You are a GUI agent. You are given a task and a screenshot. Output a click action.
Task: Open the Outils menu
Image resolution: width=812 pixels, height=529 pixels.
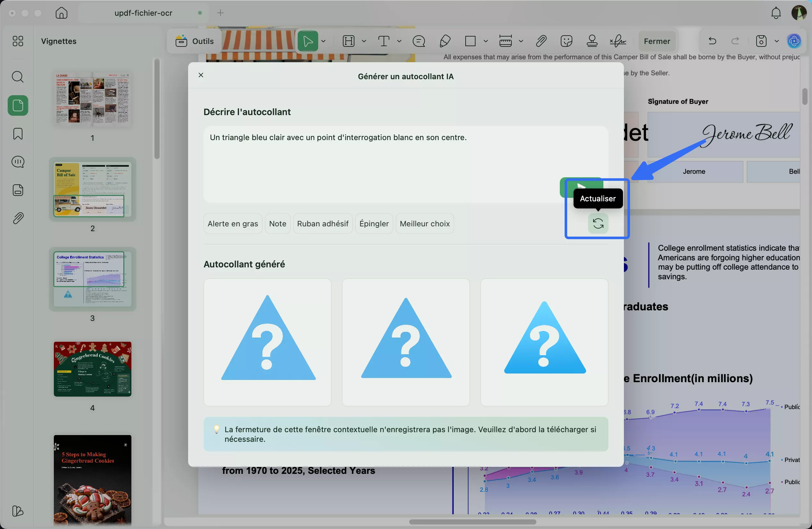tap(195, 41)
